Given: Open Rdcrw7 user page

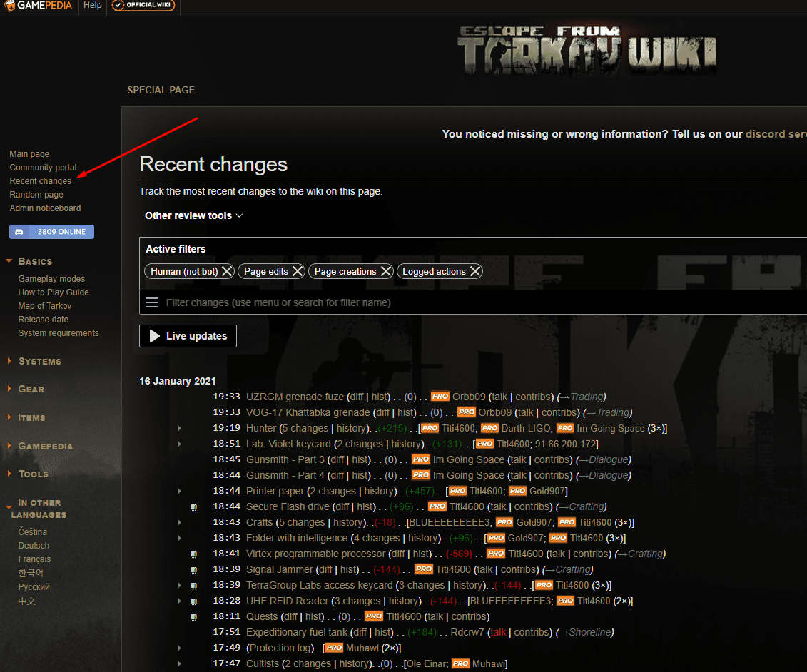Looking at the screenshot, I should 467,632.
